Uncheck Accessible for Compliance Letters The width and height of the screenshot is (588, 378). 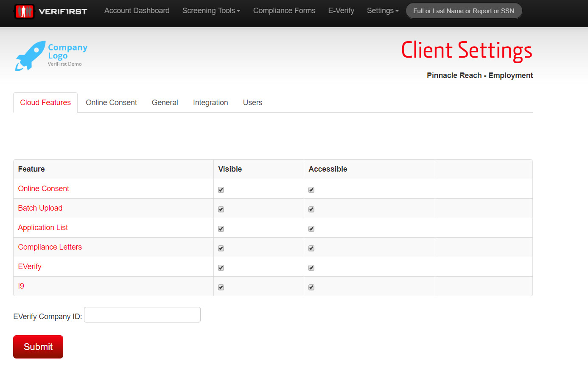(x=311, y=248)
